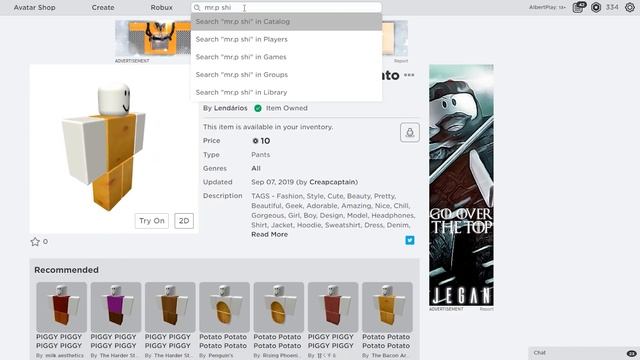This screenshot has width=640, height=360.
Task: Search "mr.p shi" in Library
Action: point(286,92)
